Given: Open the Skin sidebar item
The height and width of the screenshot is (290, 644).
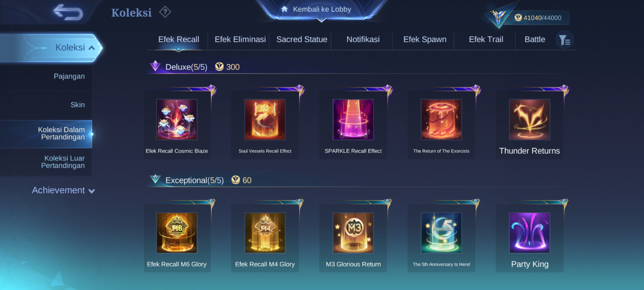Looking at the screenshot, I should (x=78, y=105).
